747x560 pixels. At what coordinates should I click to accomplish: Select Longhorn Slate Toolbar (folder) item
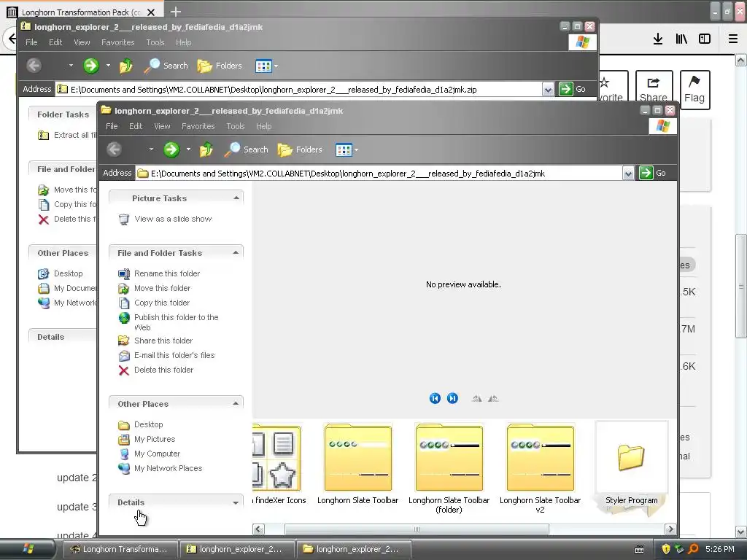point(449,469)
